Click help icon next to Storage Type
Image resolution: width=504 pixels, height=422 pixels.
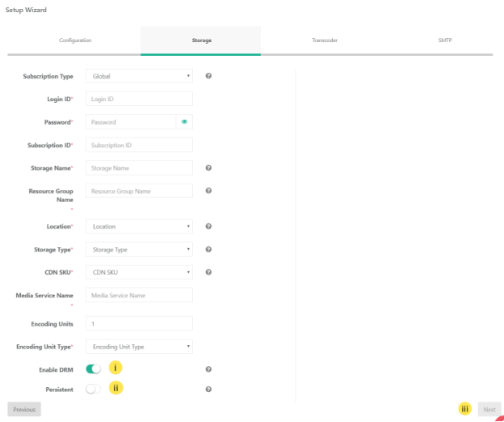[208, 250]
